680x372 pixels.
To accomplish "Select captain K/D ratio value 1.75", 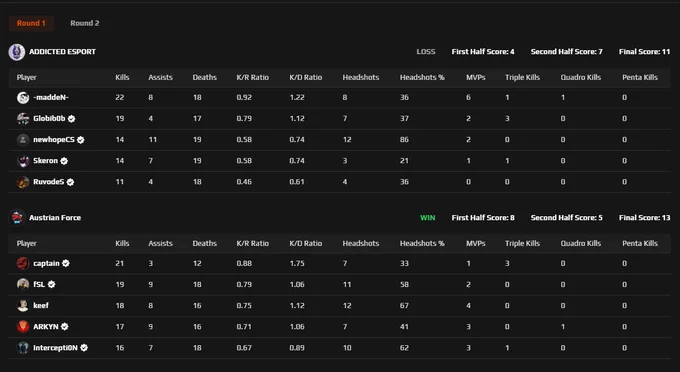I will (297, 263).
